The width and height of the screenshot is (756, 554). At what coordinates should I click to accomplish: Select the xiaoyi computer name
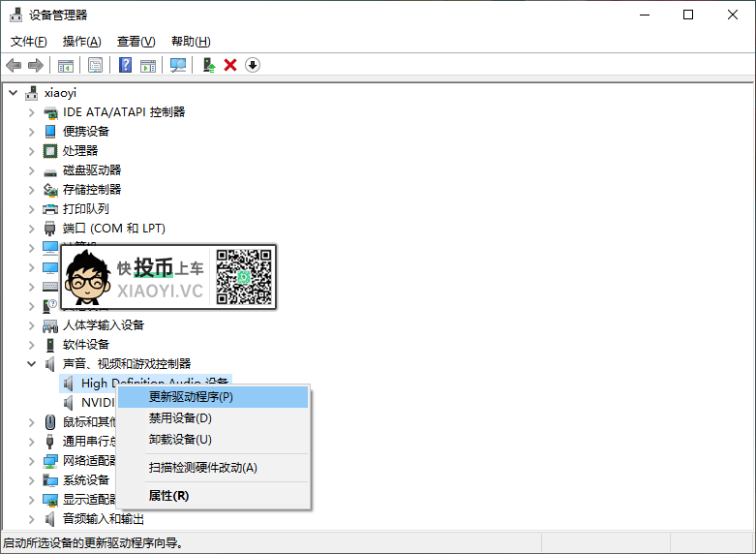60,93
